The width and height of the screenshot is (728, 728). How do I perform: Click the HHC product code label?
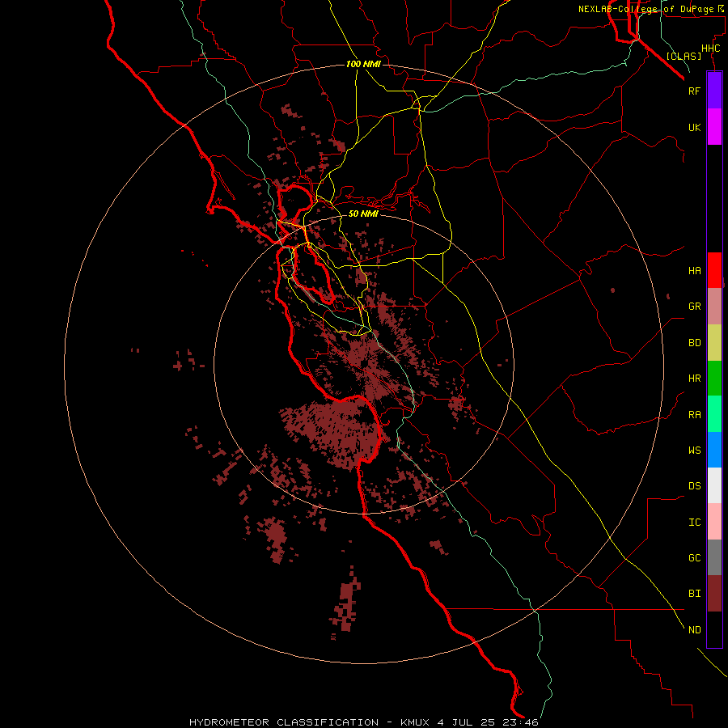click(x=710, y=49)
